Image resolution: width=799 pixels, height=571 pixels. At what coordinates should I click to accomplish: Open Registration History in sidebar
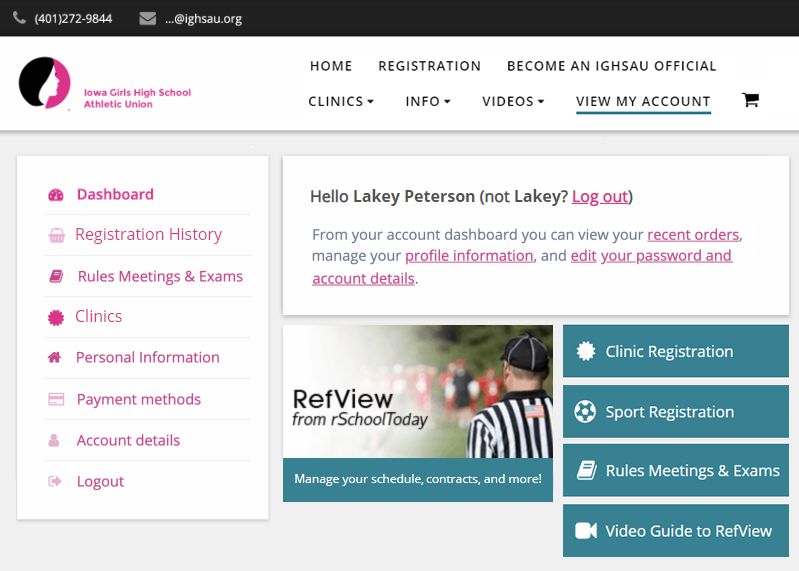(148, 235)
